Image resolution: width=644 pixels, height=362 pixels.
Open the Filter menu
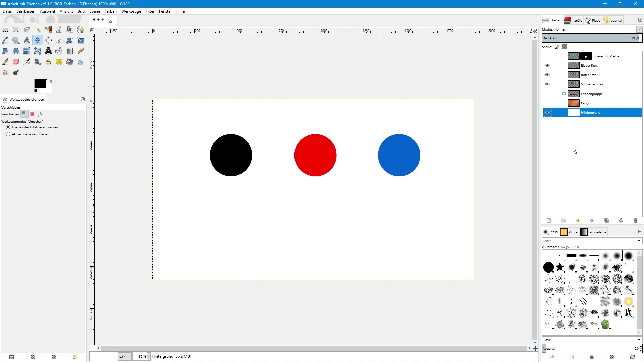[x=150, y=11]
